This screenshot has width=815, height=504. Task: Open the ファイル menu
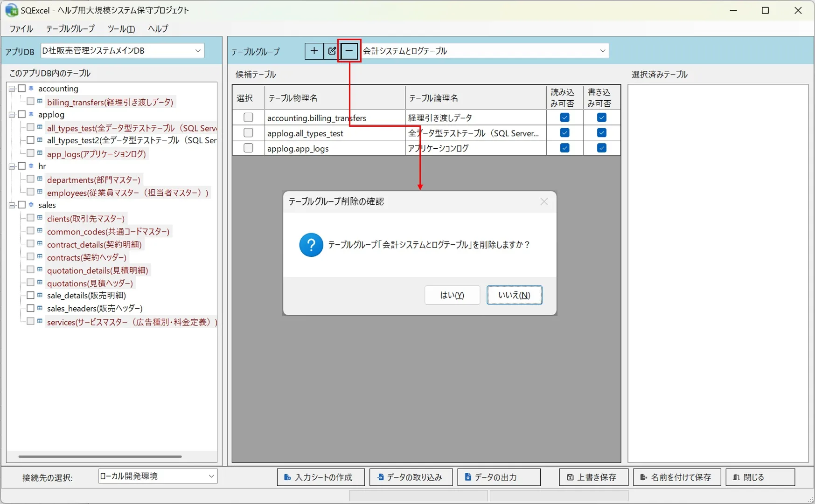tap(21, 28)
